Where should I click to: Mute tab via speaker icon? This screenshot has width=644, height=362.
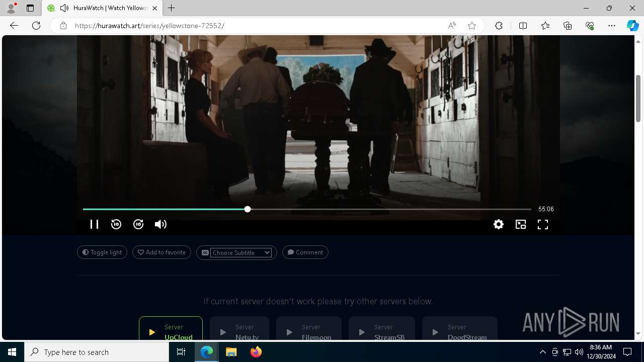pyautogui.click(x=64, y=8)
